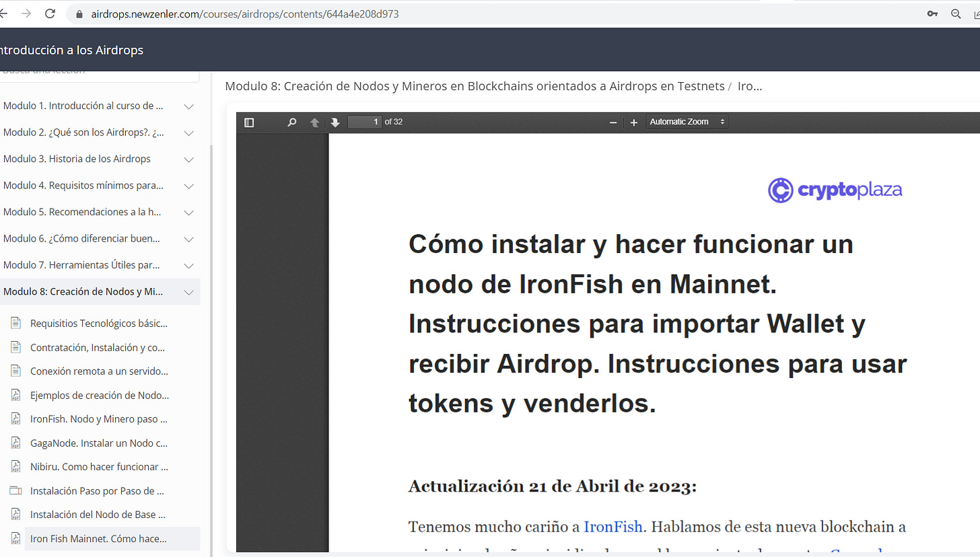Image resolution: width=980 pixels, height=557 pixels.
Task: Click the Instalación Paso por Paso folder icon
Action: coord(16,490)
